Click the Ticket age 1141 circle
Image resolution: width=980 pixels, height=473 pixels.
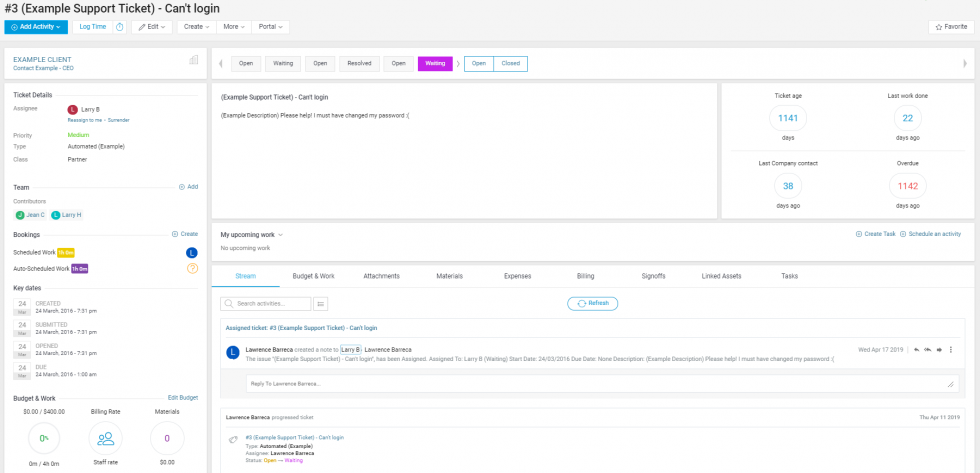[788, 118]
